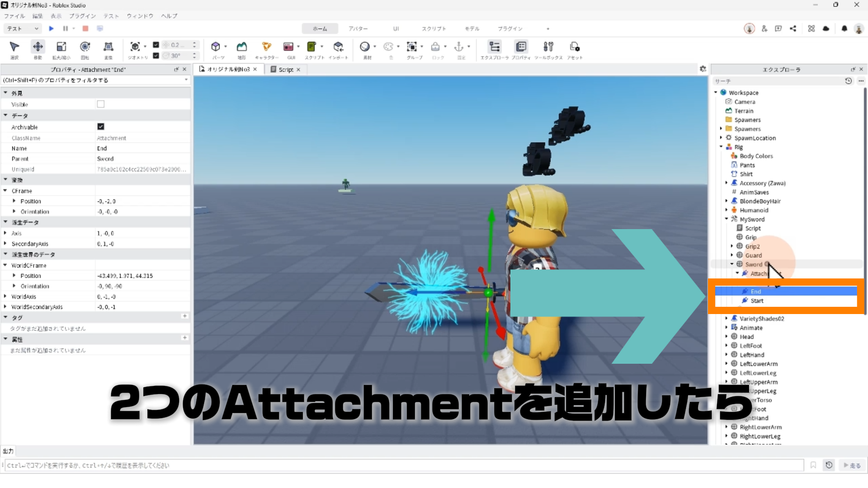Expand the Position property under CFrame
Viewport: 868px width, 488px height.
[14, 201]
